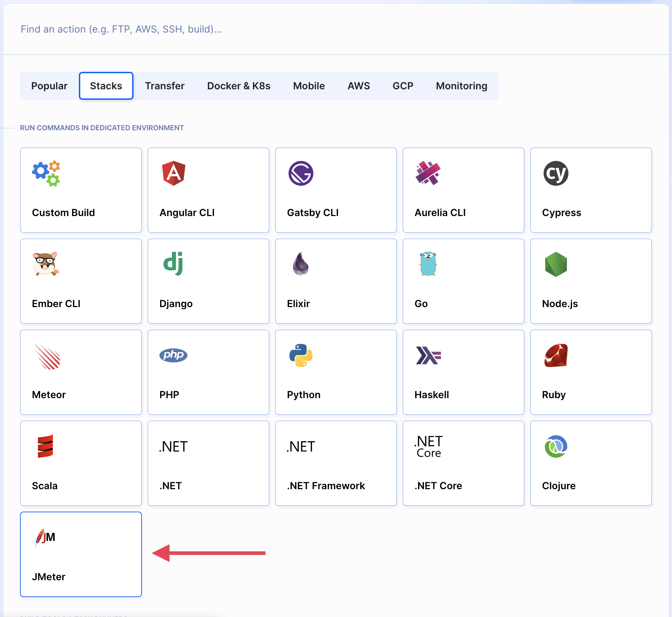Click the Clojure circular logo
The width and height of the screenshot is (672, 617).
(556, 446)
